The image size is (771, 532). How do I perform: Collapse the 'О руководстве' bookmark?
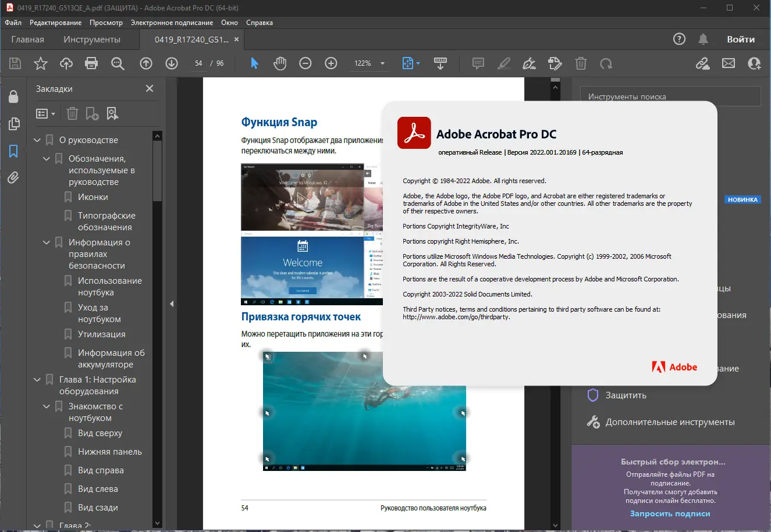[37, 140]
